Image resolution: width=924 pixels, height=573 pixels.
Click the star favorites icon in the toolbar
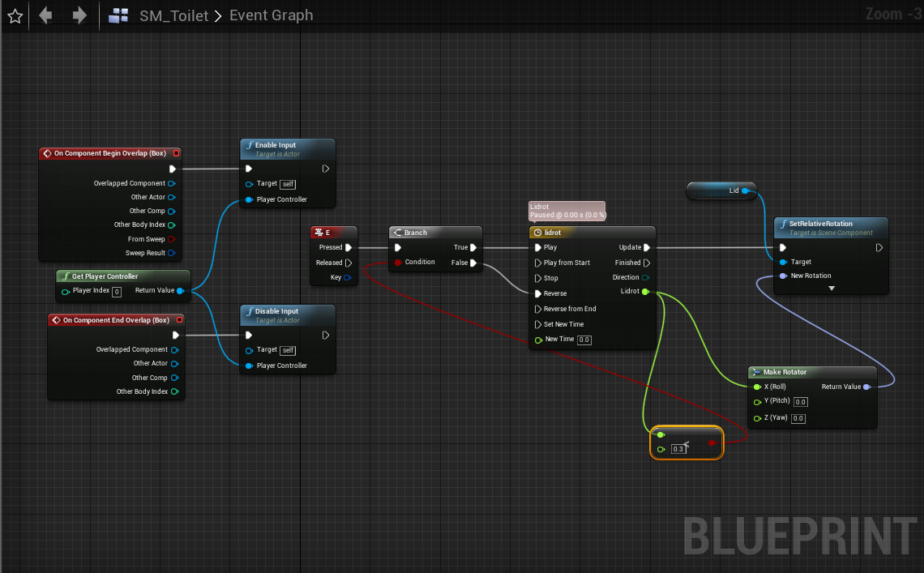point(15,15)
